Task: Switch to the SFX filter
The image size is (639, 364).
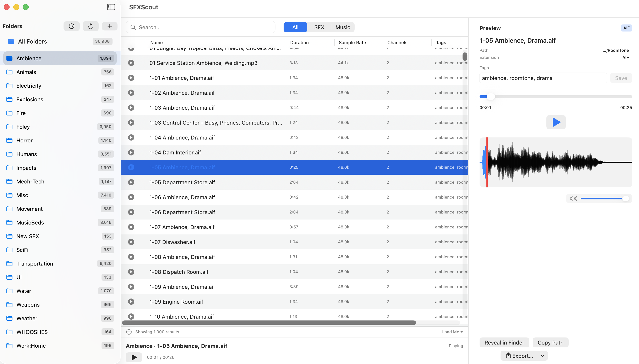Action: point(319,27)
